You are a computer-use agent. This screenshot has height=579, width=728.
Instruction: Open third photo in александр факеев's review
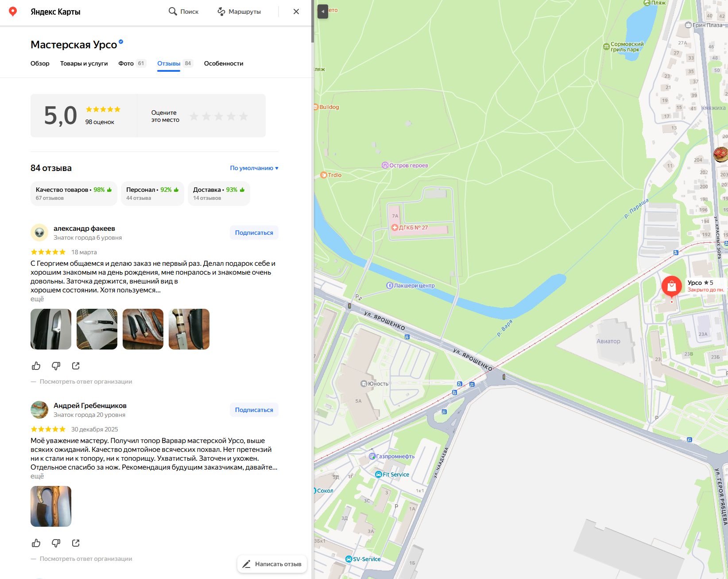[143, 329]
